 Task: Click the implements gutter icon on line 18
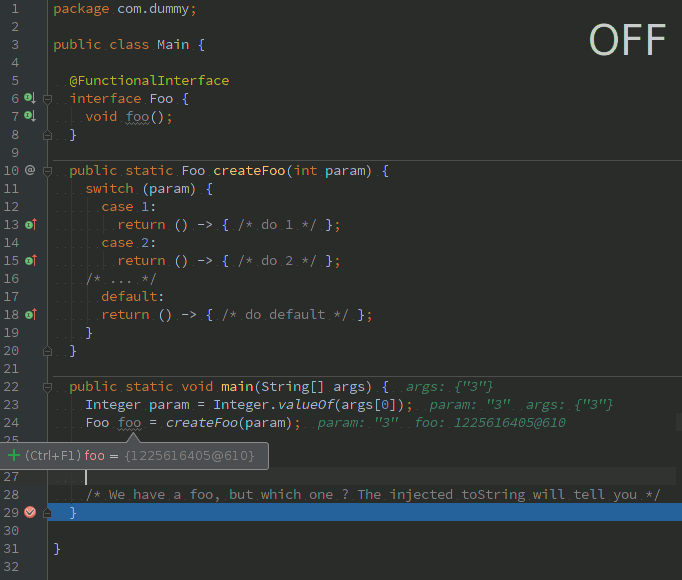(x=30, y=314)
